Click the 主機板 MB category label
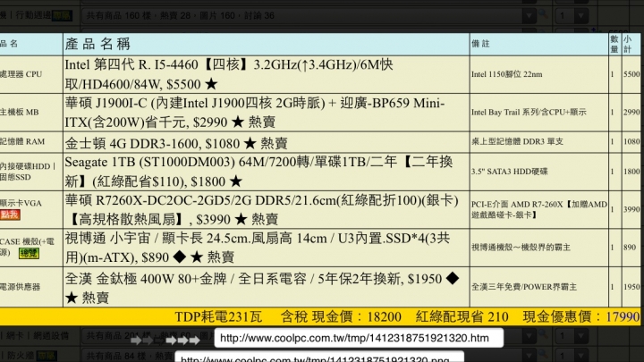644x362 pixels. pyautogui.click(x=20, y=112)
